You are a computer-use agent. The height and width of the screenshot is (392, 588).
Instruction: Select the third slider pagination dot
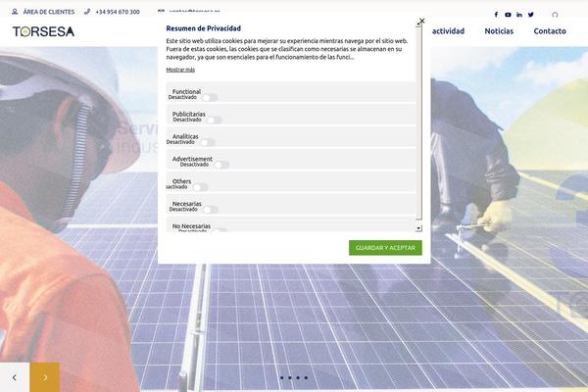[298, 377]
